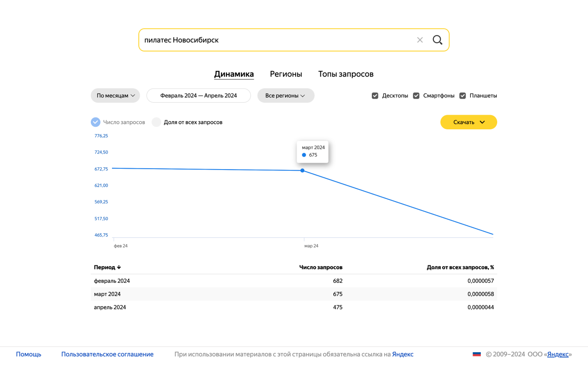
Task: Open the Февраль 2024 — Апрель 2024 date range picker
Action: pyautogui.click(x=198, y=96)
